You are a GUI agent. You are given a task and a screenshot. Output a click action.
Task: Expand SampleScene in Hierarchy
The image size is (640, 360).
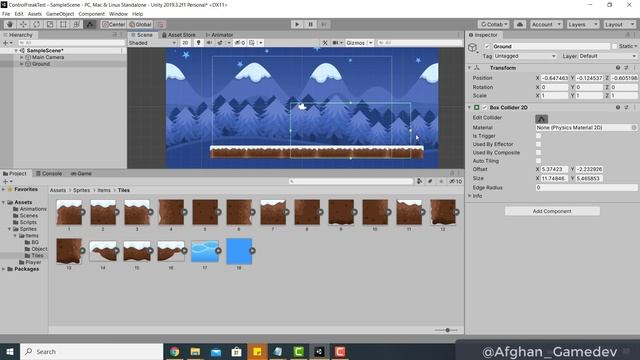click(16, 51)
